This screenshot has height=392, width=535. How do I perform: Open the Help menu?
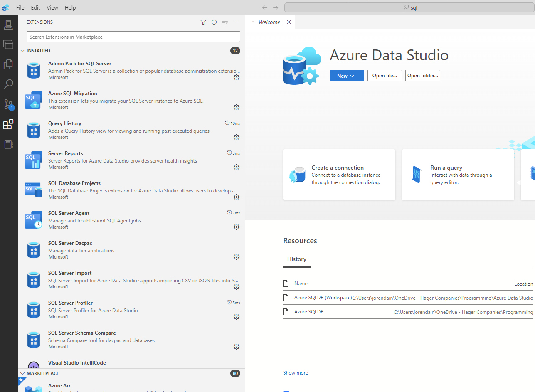coord(70,7)
